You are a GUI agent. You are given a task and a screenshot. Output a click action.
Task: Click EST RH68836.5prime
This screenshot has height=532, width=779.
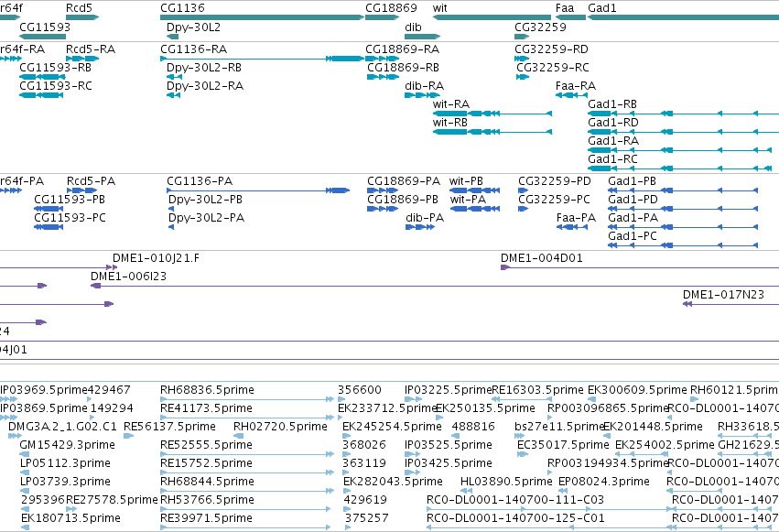pyautogui.click(x=247, y=399)
